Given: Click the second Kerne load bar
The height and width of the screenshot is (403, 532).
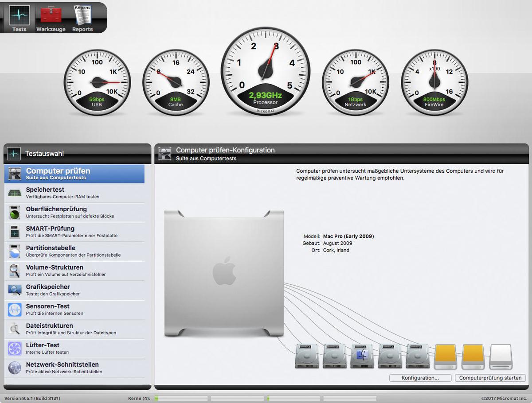Looking at the screenshot, I should pyautogui.click(x=237, y=399).
